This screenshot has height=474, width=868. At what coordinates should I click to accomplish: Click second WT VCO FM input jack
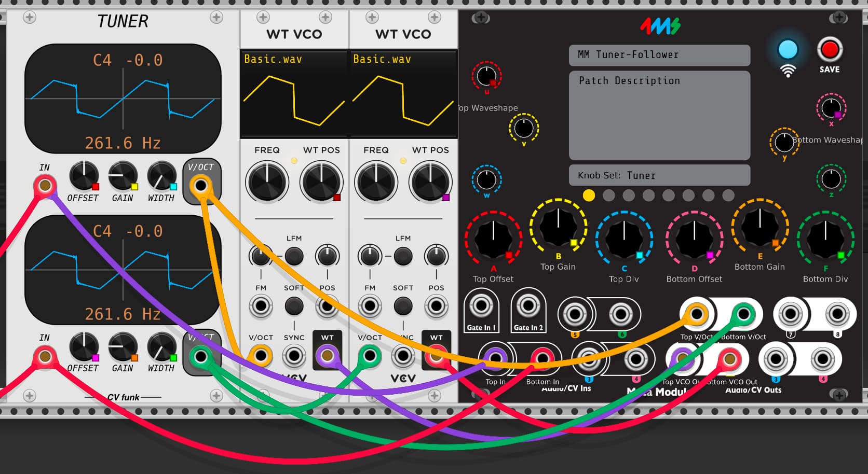point(370,306)
